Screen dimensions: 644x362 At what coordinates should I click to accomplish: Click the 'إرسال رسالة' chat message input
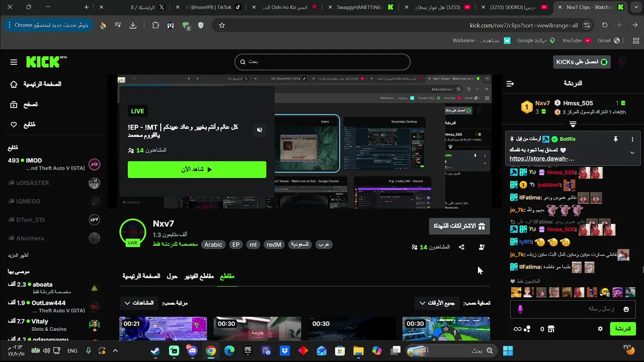(x=573, y=309)
